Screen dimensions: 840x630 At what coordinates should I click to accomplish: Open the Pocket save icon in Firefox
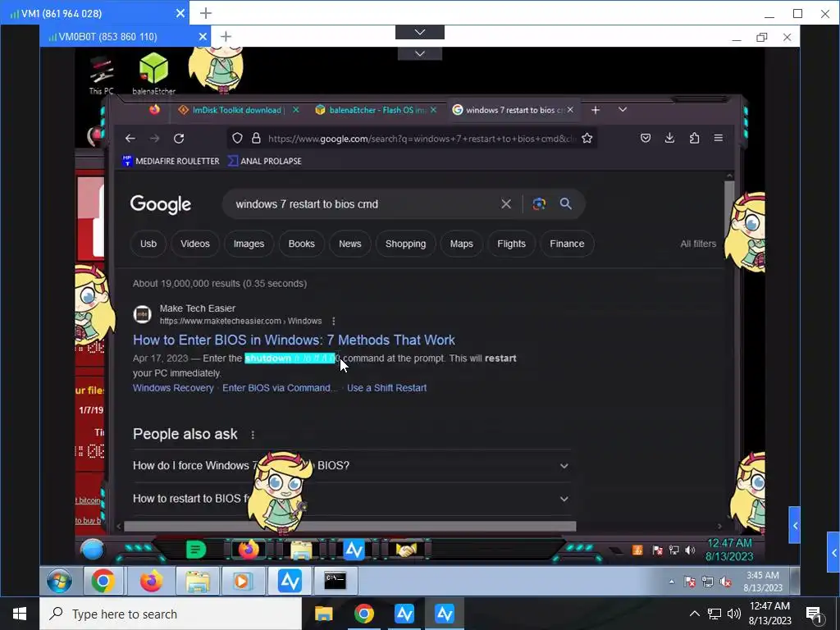[646, 138]
